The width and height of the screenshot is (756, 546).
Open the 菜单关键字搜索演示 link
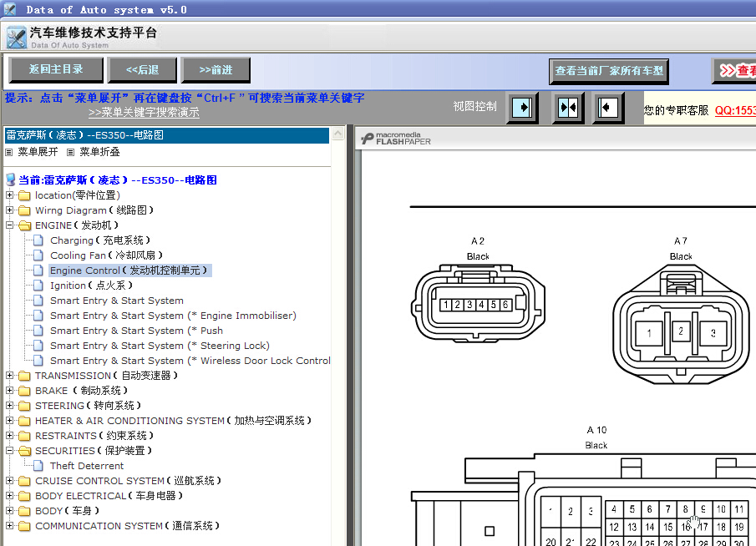144,112
